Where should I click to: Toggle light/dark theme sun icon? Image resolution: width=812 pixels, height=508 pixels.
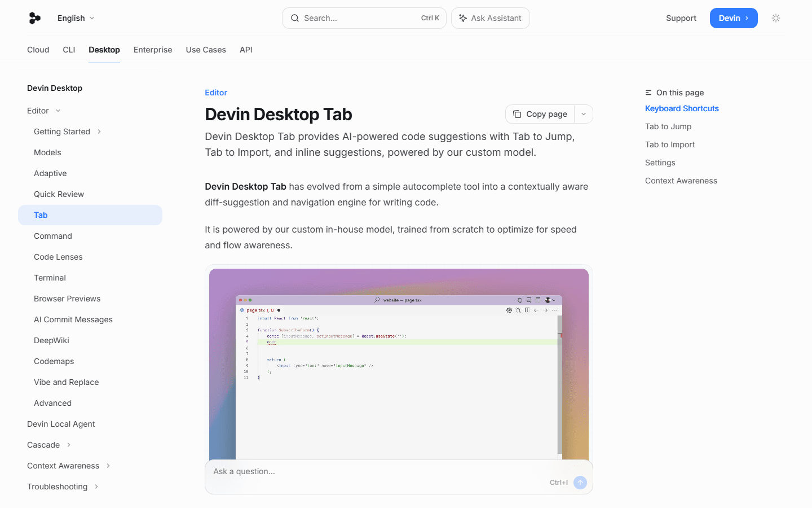[776, 18]
